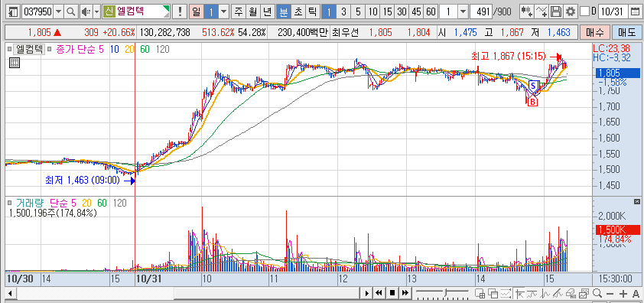This screenshot has height=303, width=644.
Task: Click the window-with-grid layout icon
Action: (x=480, y=293)
